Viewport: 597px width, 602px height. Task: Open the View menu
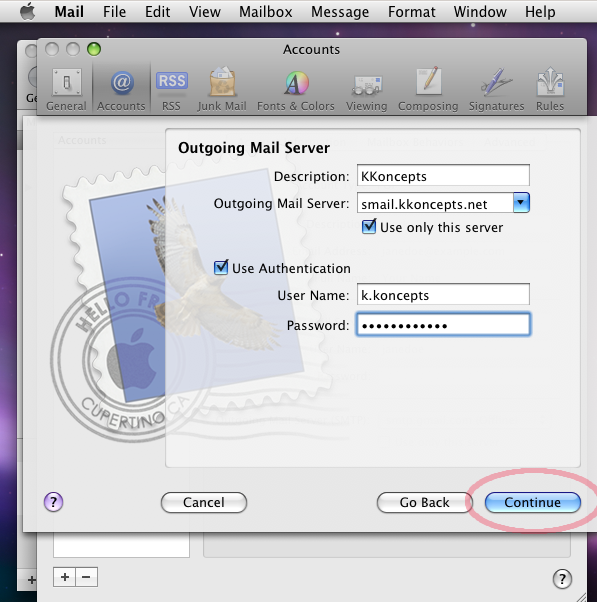[205, 12]
